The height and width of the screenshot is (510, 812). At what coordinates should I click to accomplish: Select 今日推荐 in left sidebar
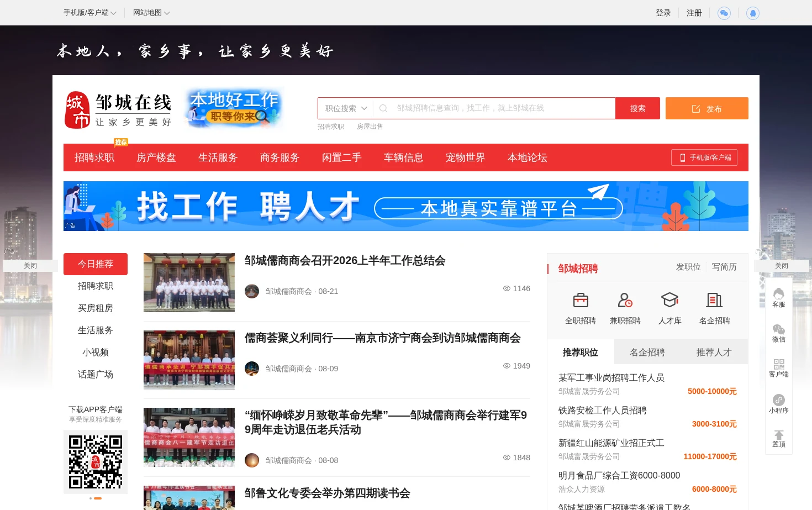[x=96, y=264]
